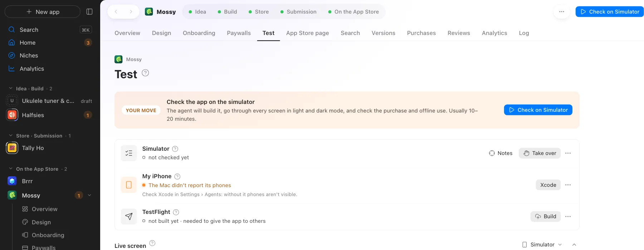Image resolution: width=644 pixels, height=250 pixels.
Task: Select the Submission stage pill
Action: [298, 12]
